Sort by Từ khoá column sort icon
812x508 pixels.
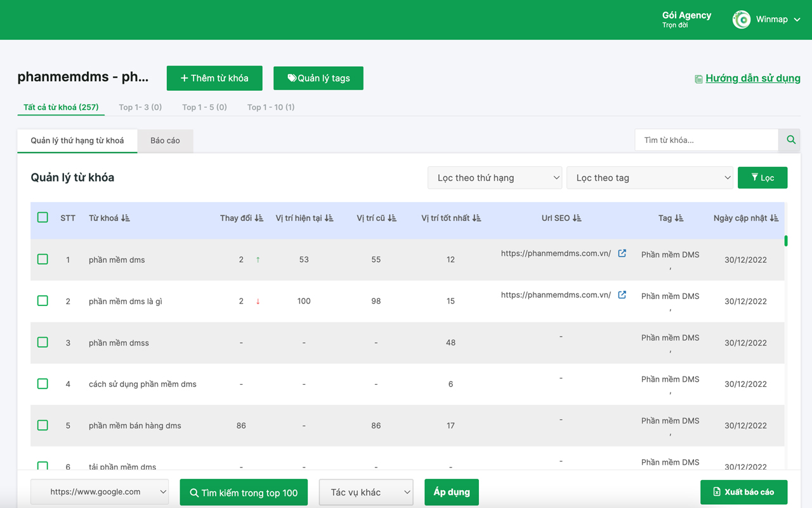(x=126, y=218)
